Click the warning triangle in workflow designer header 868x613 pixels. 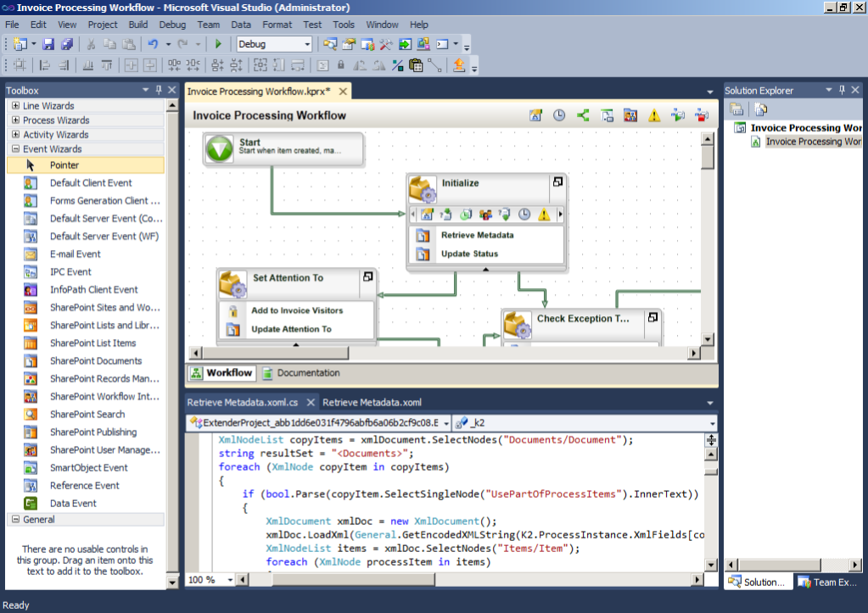(x=654, y=115)
